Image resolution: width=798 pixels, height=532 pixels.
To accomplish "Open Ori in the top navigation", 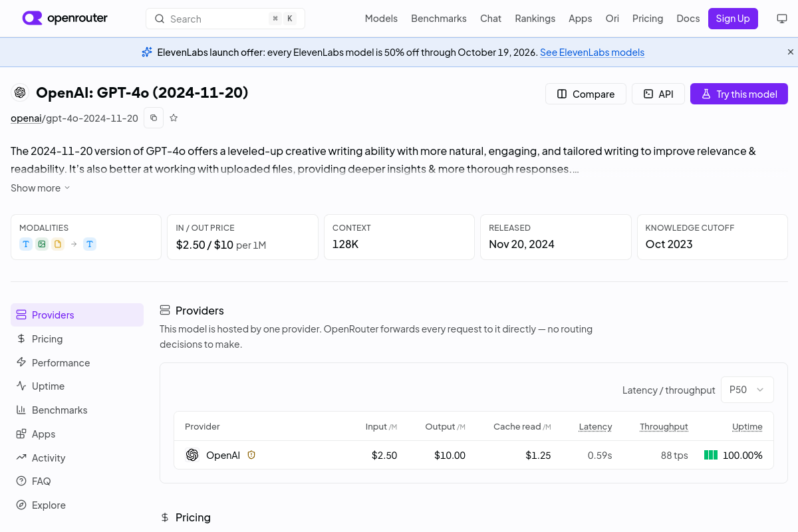I will pos(612,19).
